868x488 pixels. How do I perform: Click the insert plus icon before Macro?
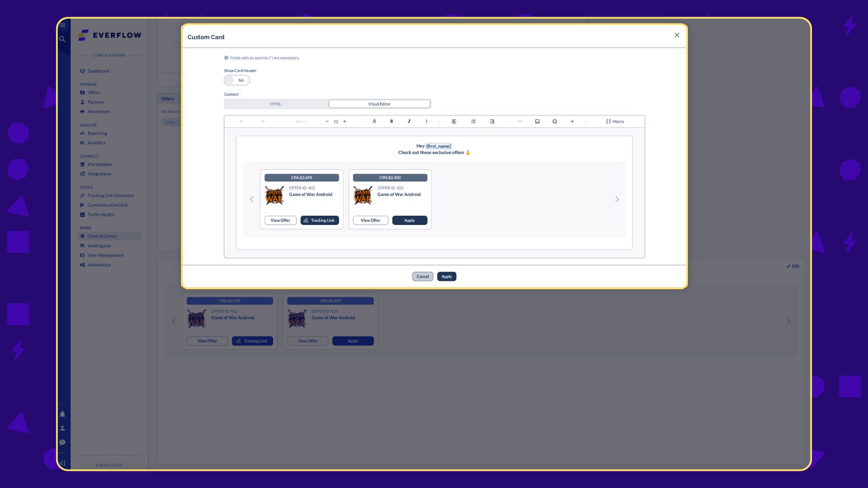coord(572,122)
